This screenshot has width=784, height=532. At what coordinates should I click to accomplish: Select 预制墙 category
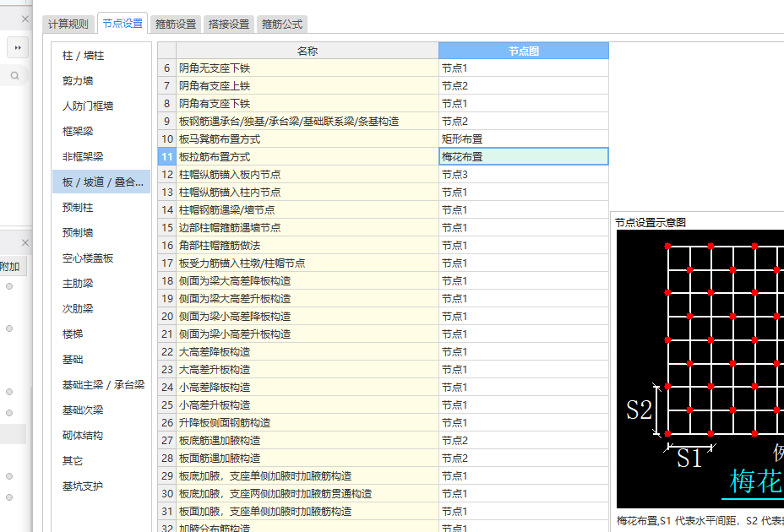[x=101, y=232]
